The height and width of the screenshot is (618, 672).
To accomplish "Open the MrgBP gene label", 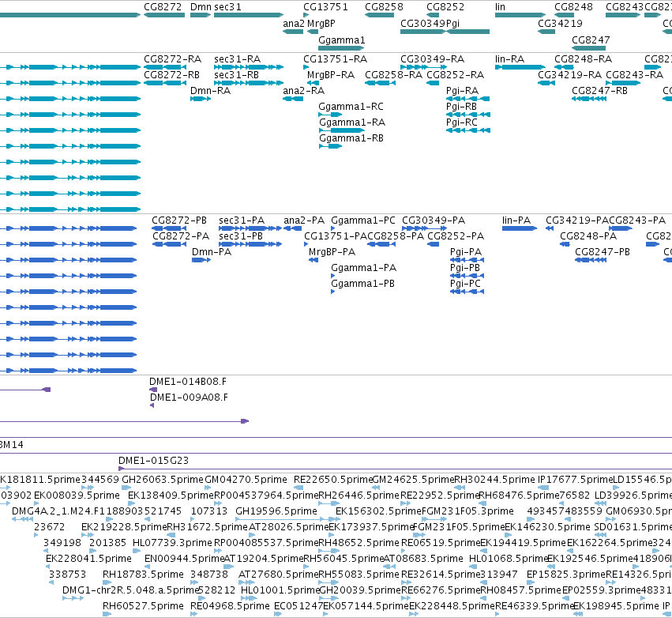I will (321, 24).
